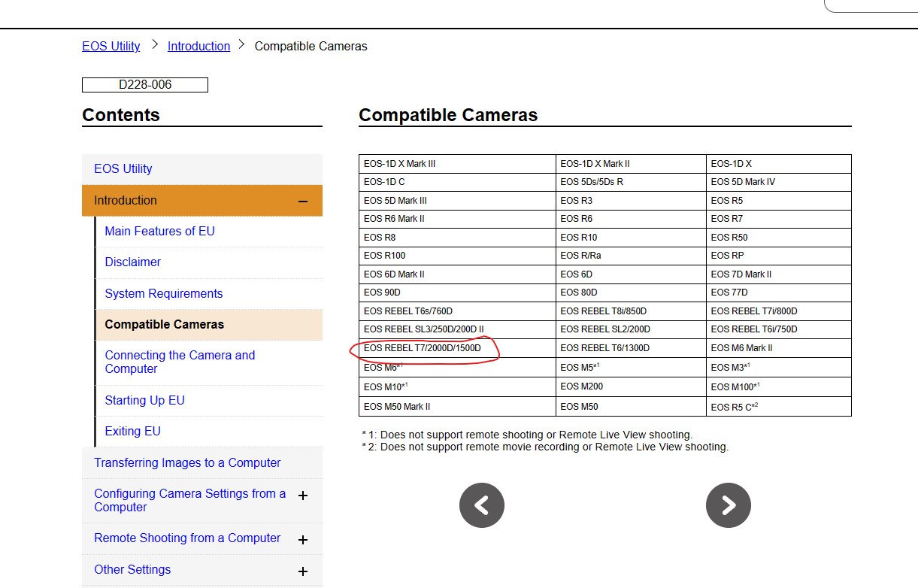Expand the Remote Shooting from a Computer section

click(x=303, y=539)
